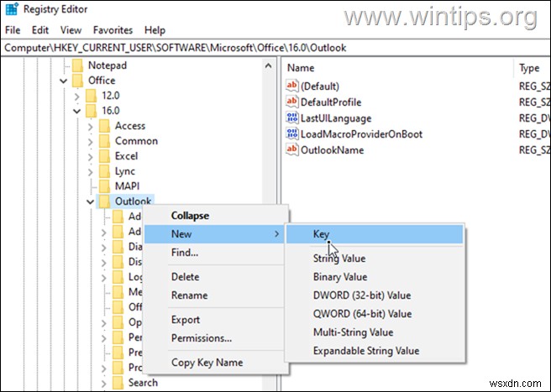
Task: Click the Access key folder icon
Action: click(x=104, y=126)
